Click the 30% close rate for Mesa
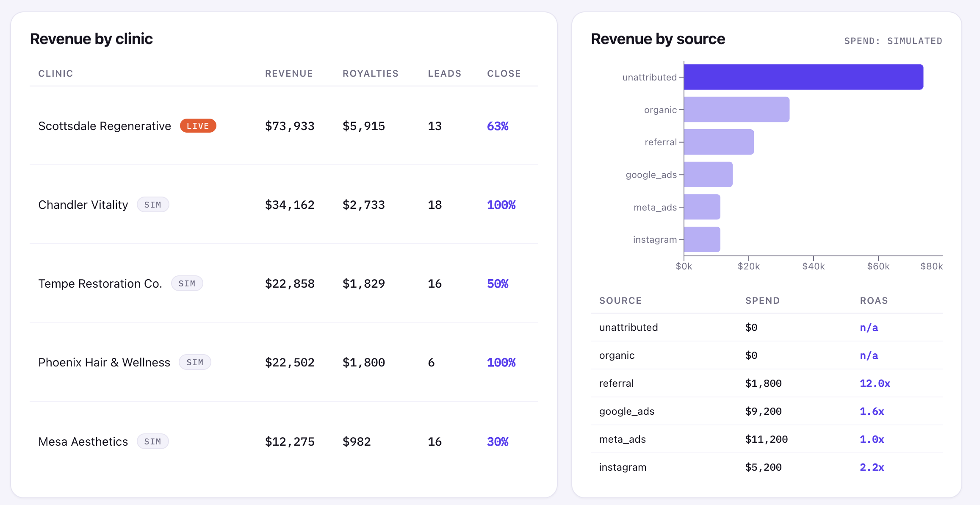This screenshot has width=980, height=505. tap(498, 441)
